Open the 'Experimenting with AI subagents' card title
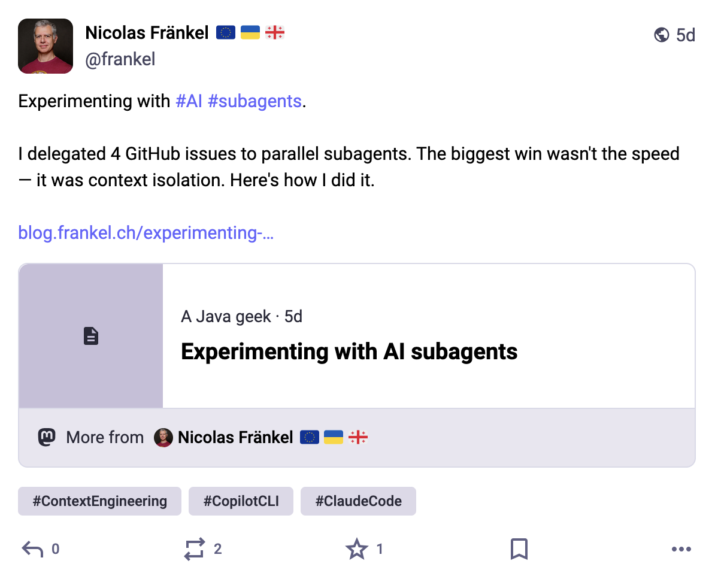This screenshot has width=715, height=588. (x=349, y=351)
